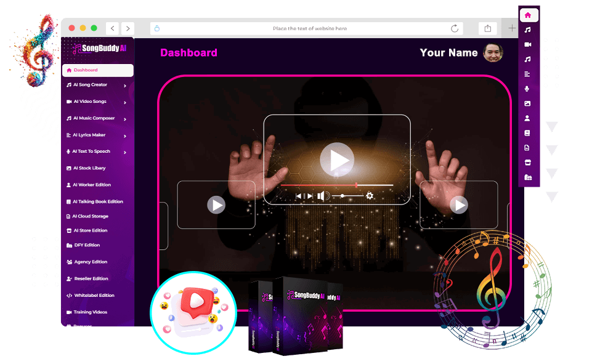Go to AI Cloud Storage in the sidebar
The width and height of the screenshot is (600, 364).
tap(90, 216)
